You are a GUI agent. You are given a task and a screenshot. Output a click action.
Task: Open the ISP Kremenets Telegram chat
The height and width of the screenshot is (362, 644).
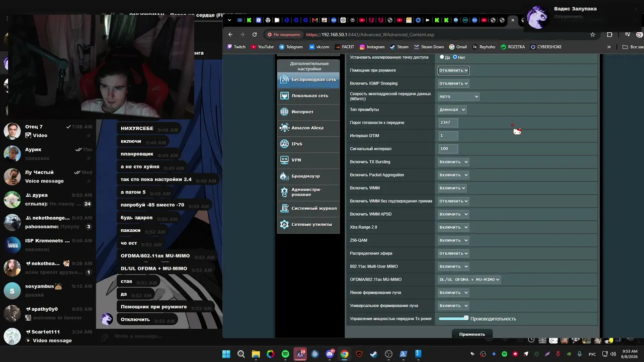(x=48, y=245)
